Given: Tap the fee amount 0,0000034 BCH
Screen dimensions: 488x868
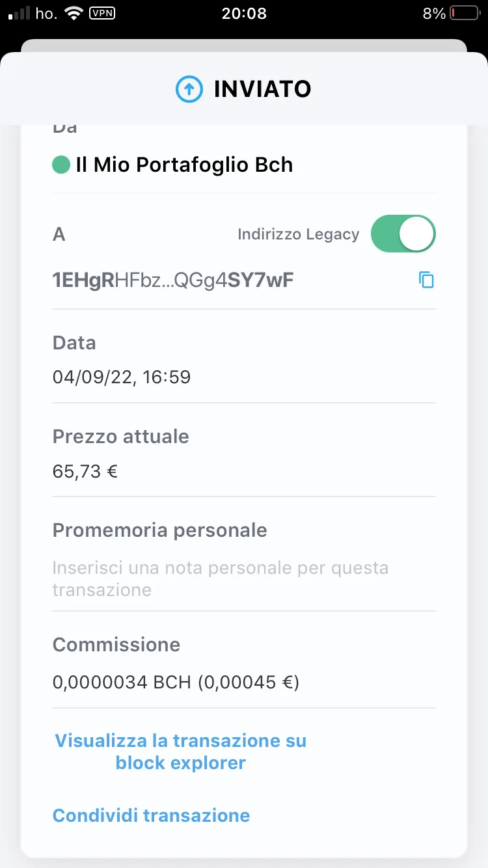Looking at the screenshot, I should pyautogui.click(x=122, y=683).
